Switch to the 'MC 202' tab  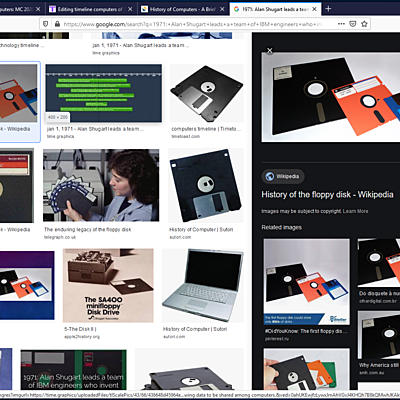pyautogui.click(x=20, y=9)
